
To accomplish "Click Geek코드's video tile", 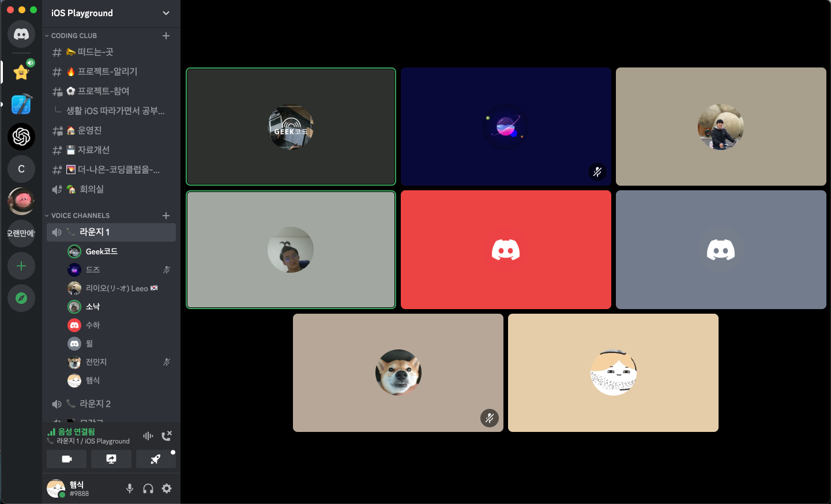I will click(x=291, y=126).
